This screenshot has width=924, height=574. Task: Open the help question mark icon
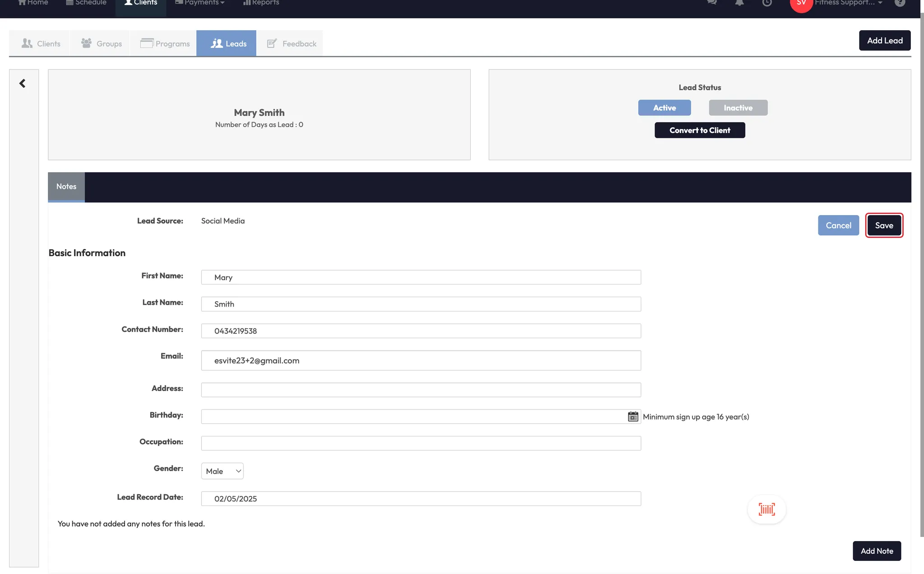[x=900, y=3]
